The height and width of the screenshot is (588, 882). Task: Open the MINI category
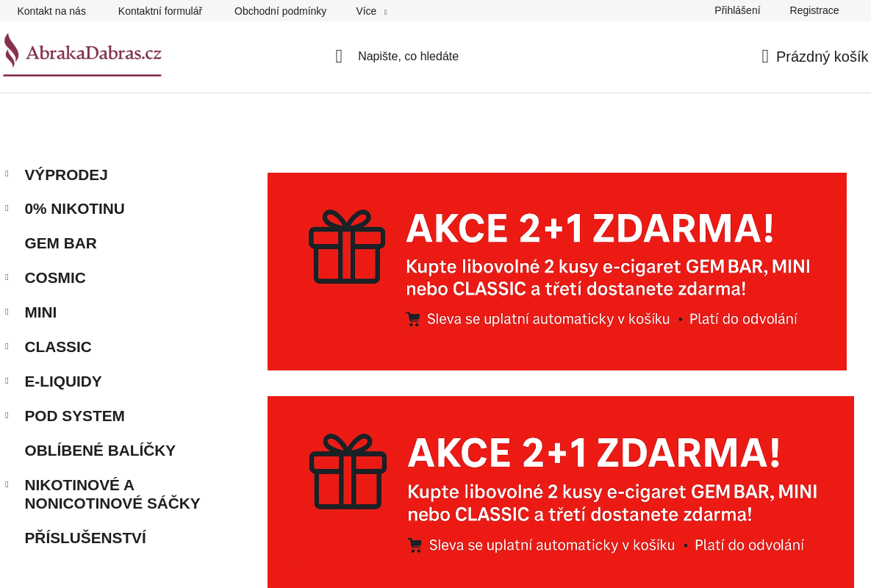[40, 312]
